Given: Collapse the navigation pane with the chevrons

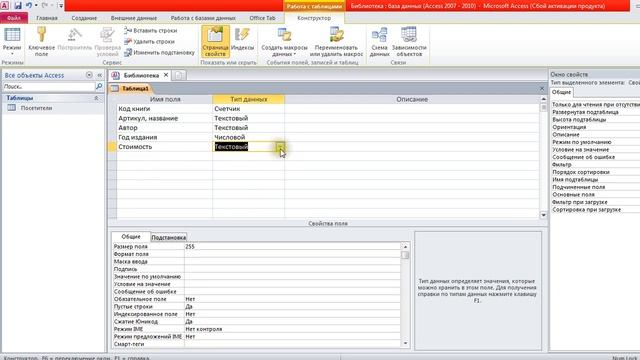Looking at the screenshot, I should coord(99,75).
